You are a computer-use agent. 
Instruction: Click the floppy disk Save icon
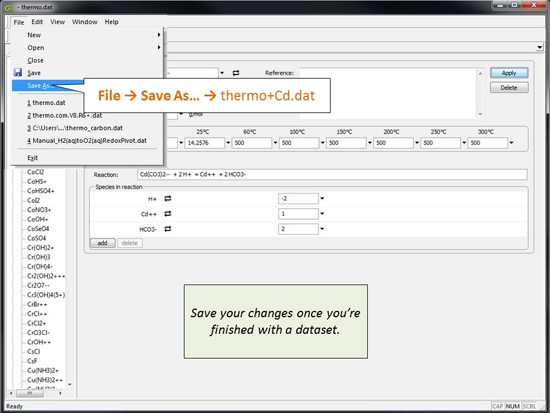tap(18, 73)
